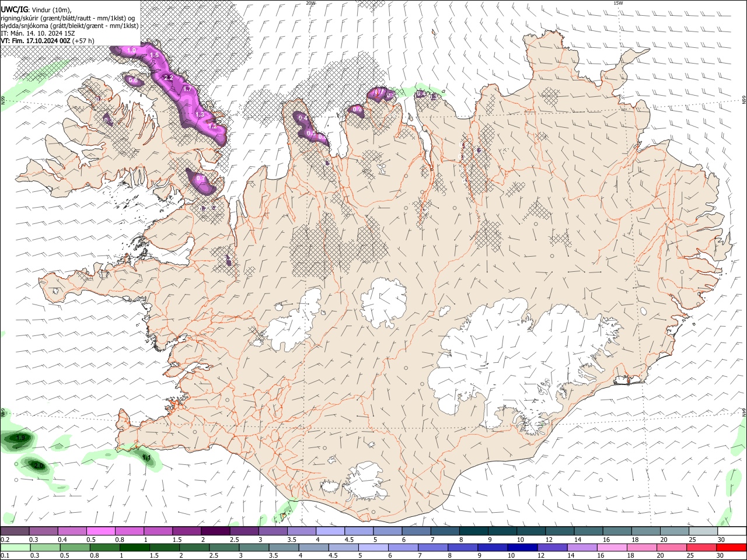This screenshot has height=560, width=747.
Task: Click the 1.7 snowfall value label
Action: point(187,89)
